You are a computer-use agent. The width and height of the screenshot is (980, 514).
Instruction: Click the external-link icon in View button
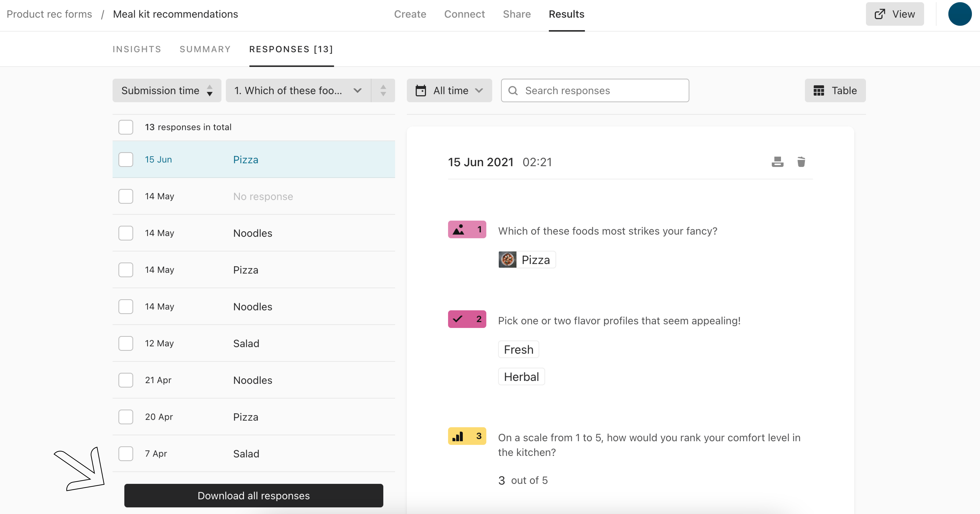pos(880,14)
